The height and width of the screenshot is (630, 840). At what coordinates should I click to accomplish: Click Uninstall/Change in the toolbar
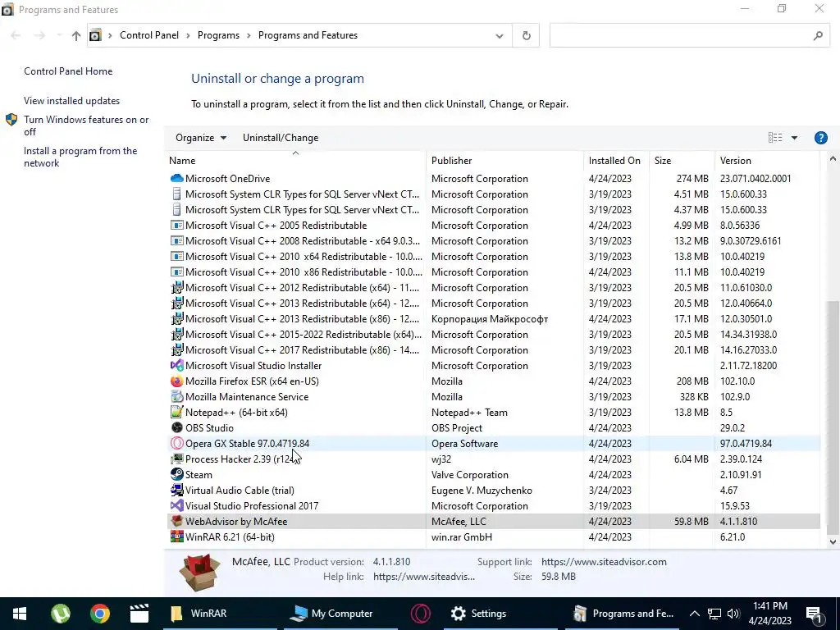tap(281, 138)
